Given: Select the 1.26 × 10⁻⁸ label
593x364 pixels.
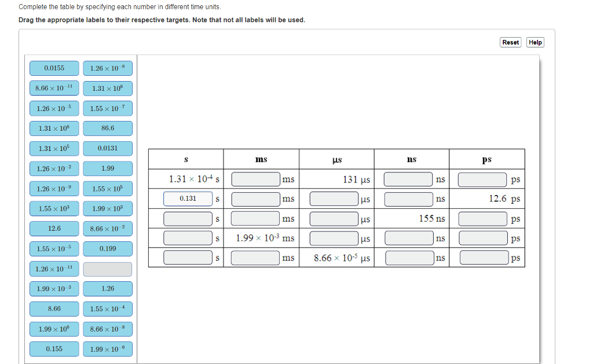Looking at the screenshot, I should (x=108, y=68).
